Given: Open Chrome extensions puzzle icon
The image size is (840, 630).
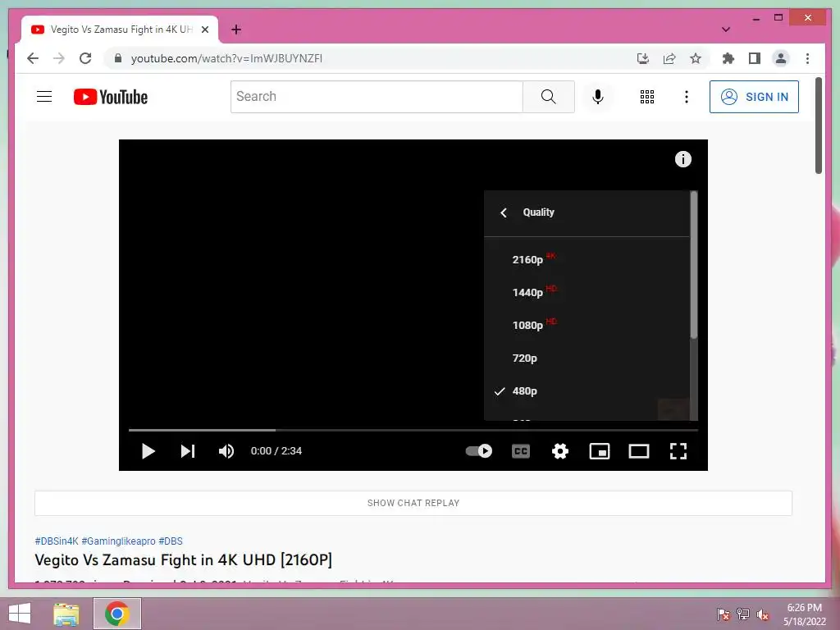Looking at the screenshot, I should pos(728,58).
